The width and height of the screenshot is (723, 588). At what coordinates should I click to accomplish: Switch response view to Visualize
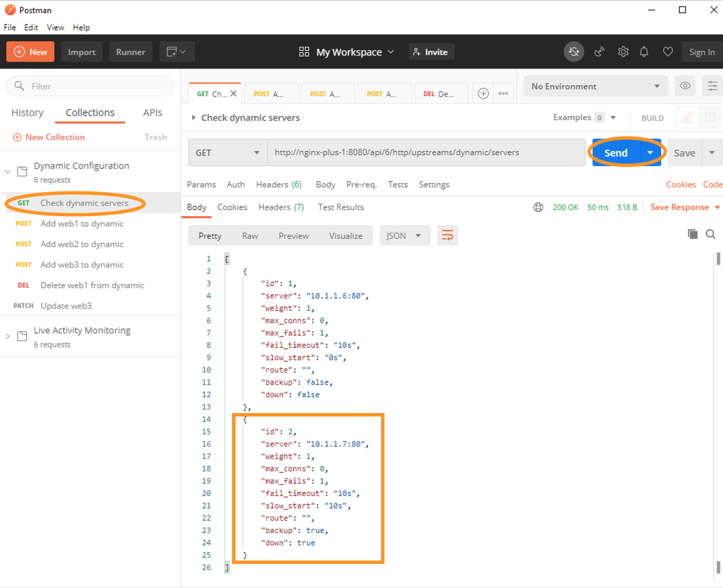346,235
